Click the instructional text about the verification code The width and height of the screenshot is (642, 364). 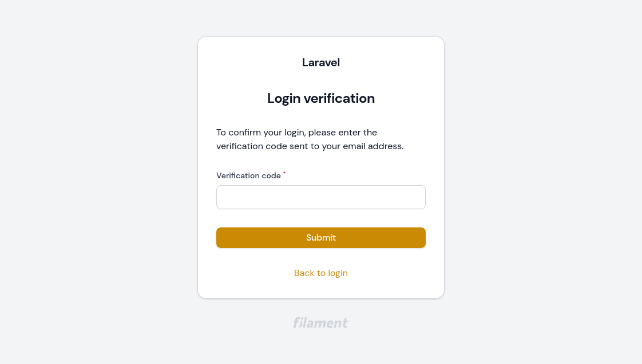pyautogui.click(x=310, y=139)
